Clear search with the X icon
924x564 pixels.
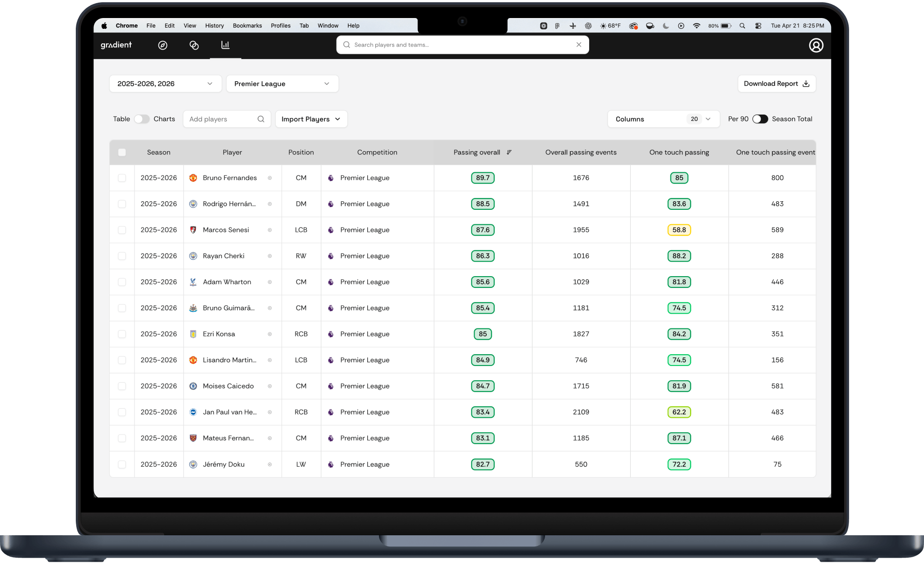pos(578,45)
